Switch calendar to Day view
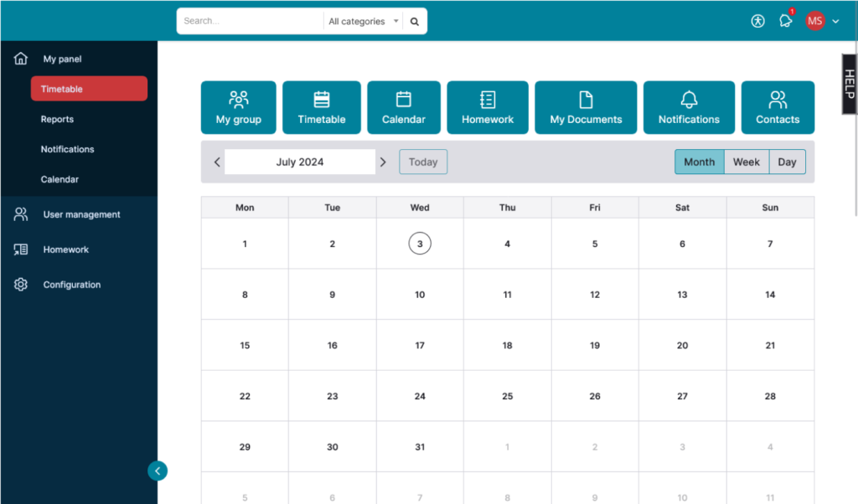858x504 pixels. pos(787,162)
